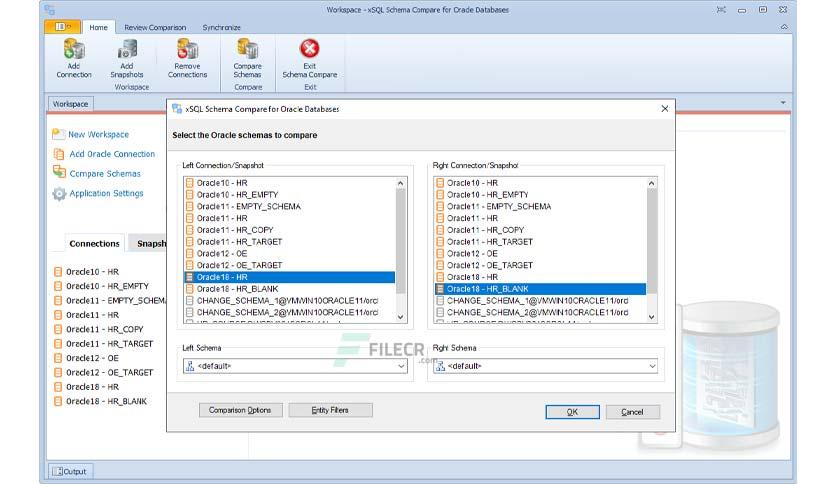This screenshot has width=836, height=484.
Task: Select Oracle11 - HR_TARGET in workspace connections
Action: click(103, 344)
